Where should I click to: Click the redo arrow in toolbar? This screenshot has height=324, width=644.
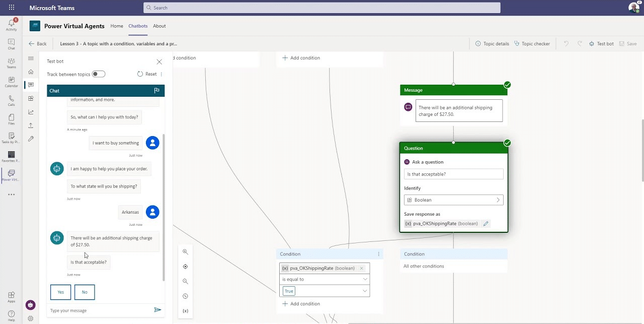click(580, 44)
